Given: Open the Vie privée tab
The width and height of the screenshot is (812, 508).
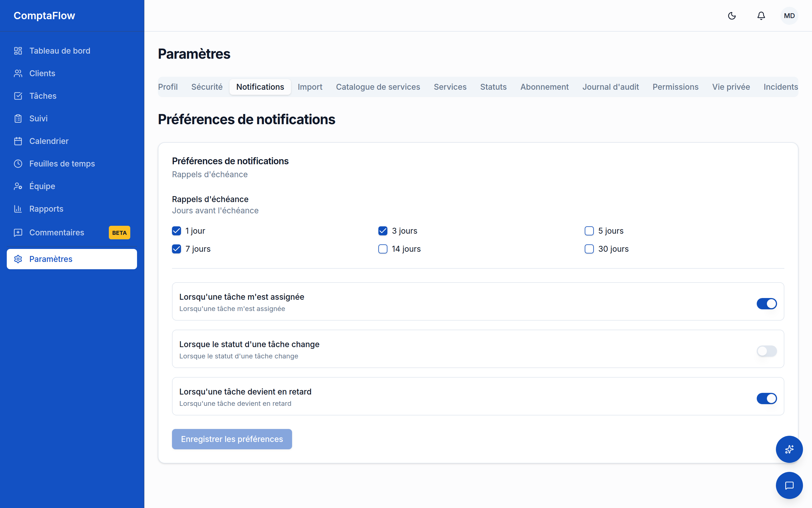Looking at the screenshot, I should (x=731, y=87).
